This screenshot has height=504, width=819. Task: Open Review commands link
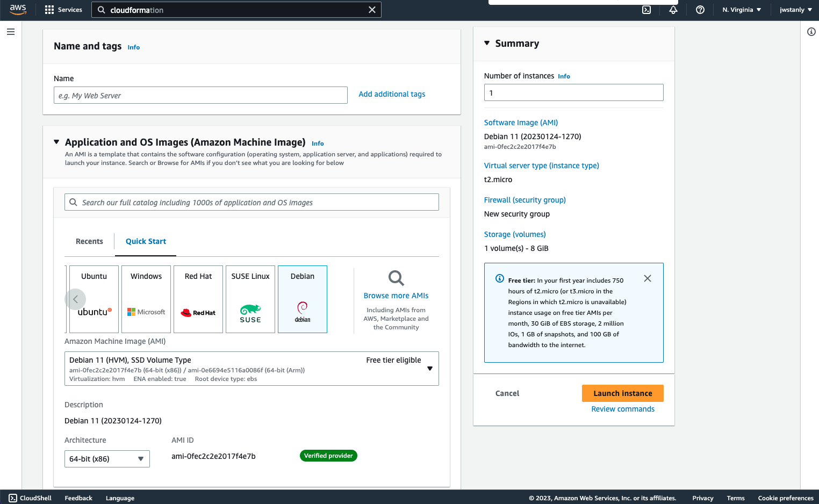[623, 409]
